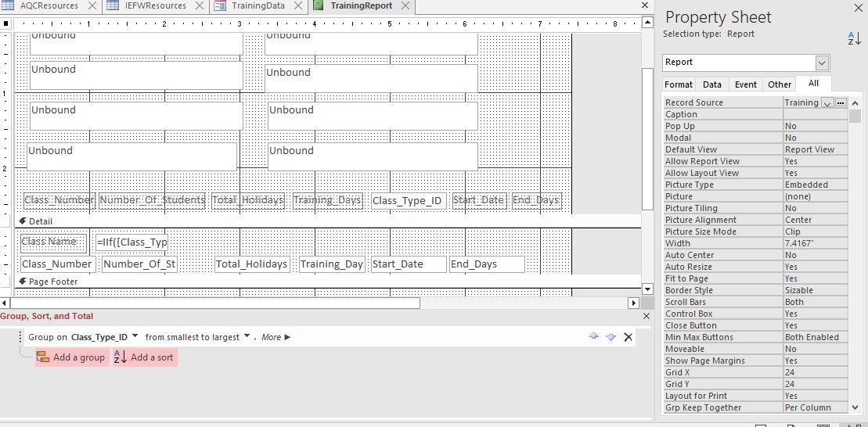868x427 pixels.
Task: Click the Width value 7.4167"
Action: click(815, 243)
